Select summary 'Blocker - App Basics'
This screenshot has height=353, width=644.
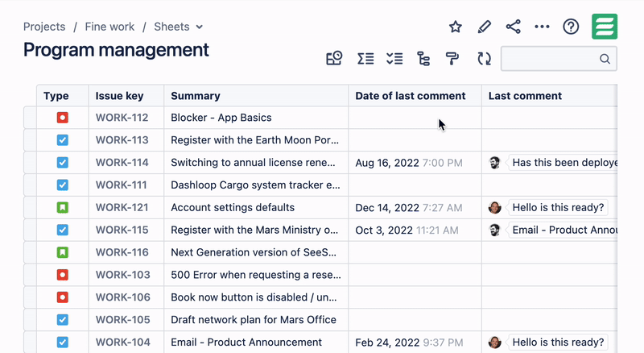click(221, 118)
